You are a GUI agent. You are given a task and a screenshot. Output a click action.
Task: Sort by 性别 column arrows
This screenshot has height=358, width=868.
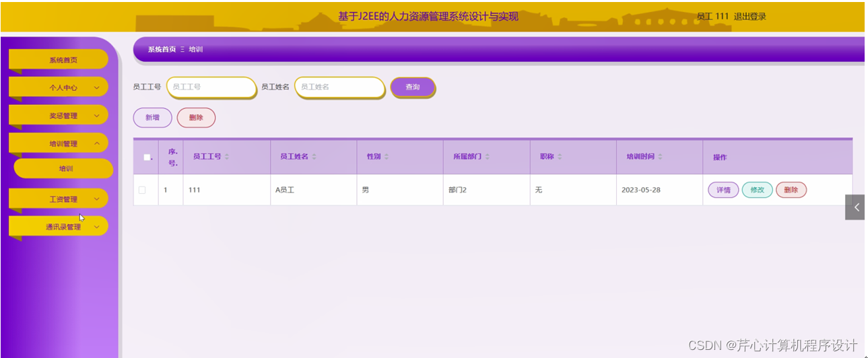[x=387, y=157]
